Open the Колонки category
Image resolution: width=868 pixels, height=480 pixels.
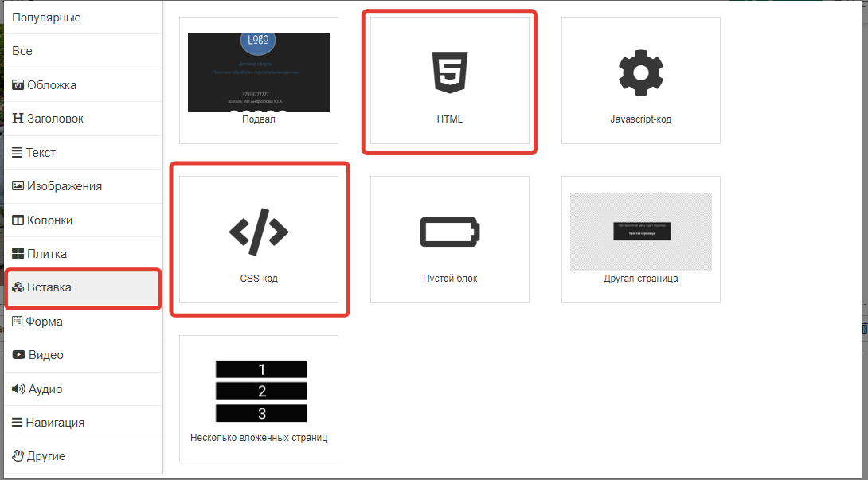pos(83,220)
